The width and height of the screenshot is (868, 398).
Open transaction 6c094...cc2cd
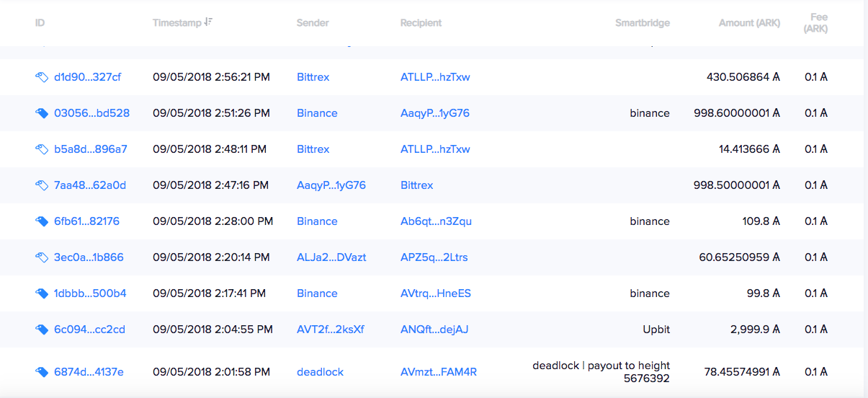coord(89,330)
